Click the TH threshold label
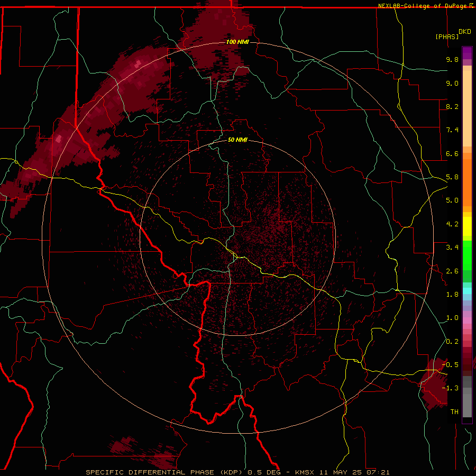 pyautogui.click(x=454, y=412)
